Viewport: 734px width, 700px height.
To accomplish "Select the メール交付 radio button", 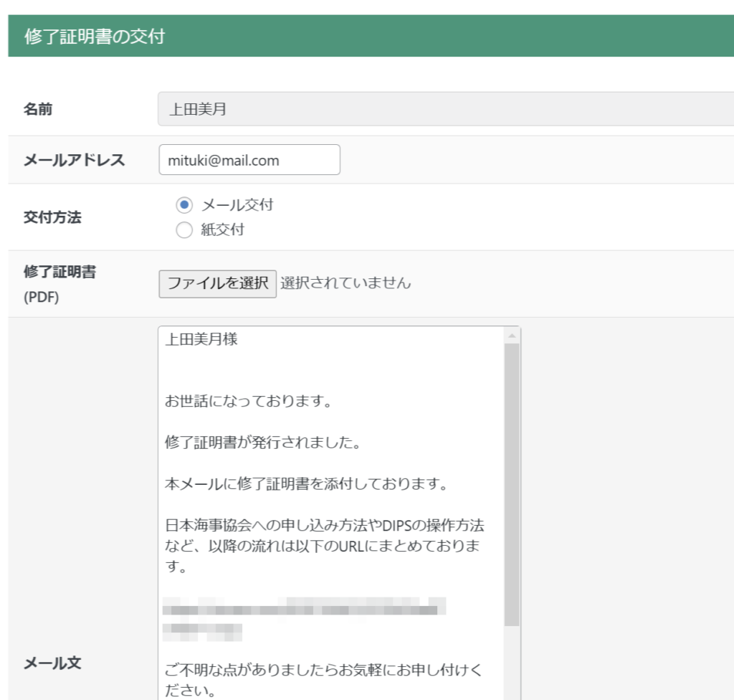I will (184, 205).
